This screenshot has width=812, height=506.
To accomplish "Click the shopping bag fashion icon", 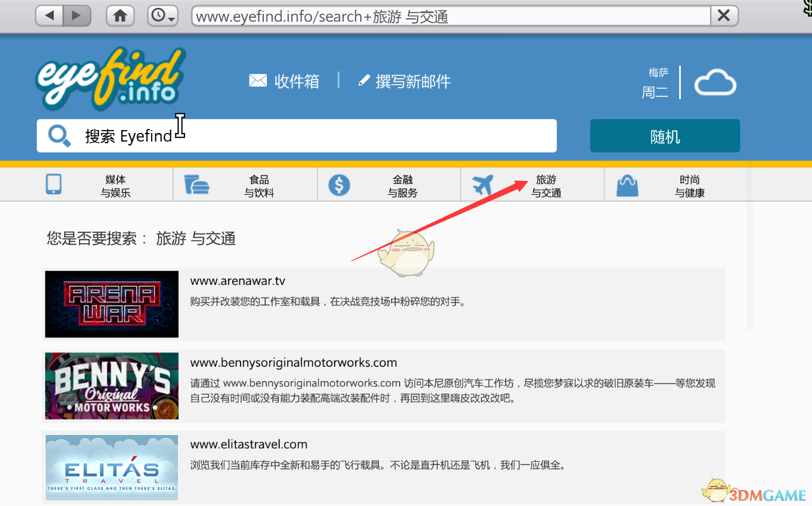I will (x=628, y=186).
